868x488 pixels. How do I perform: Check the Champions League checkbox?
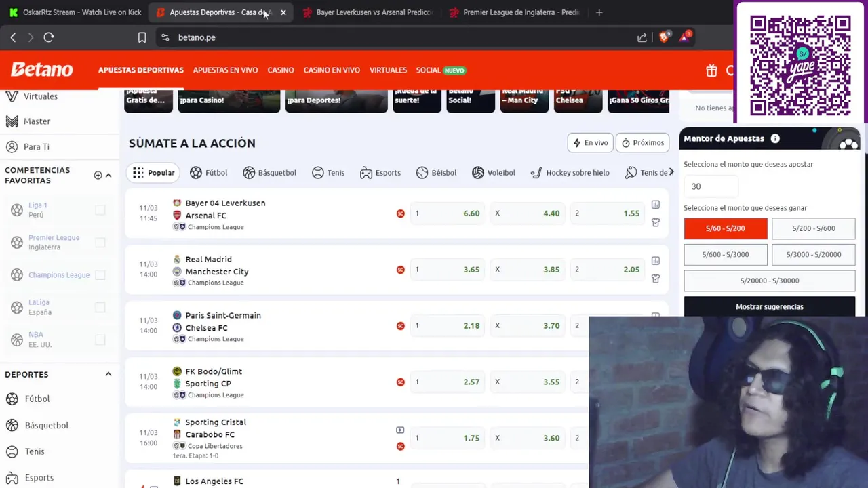point(100,275)
